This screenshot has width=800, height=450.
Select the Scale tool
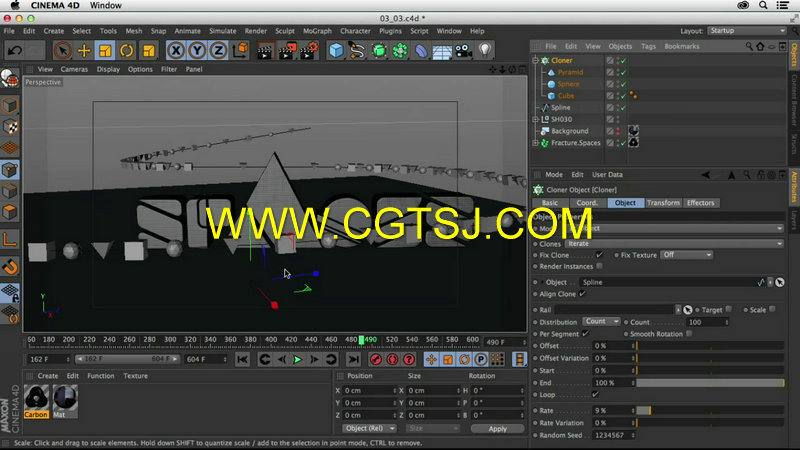105,51
